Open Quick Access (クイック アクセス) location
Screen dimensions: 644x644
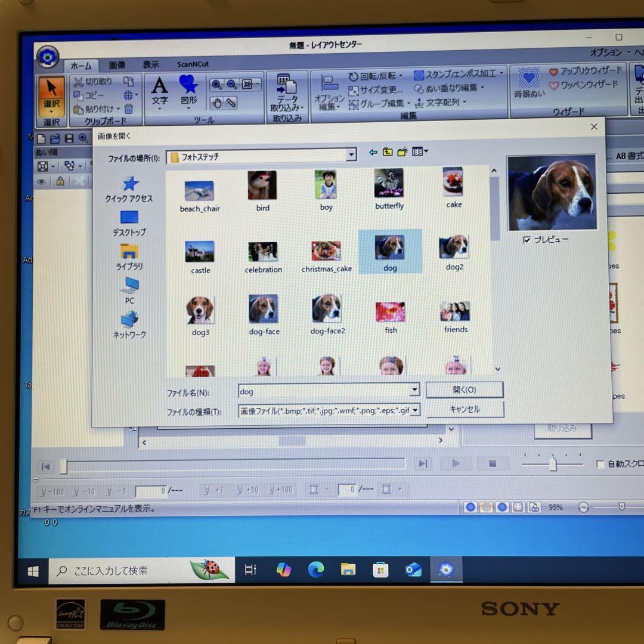129,190
